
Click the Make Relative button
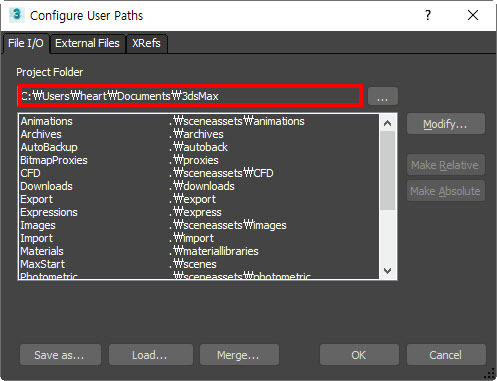446,165
